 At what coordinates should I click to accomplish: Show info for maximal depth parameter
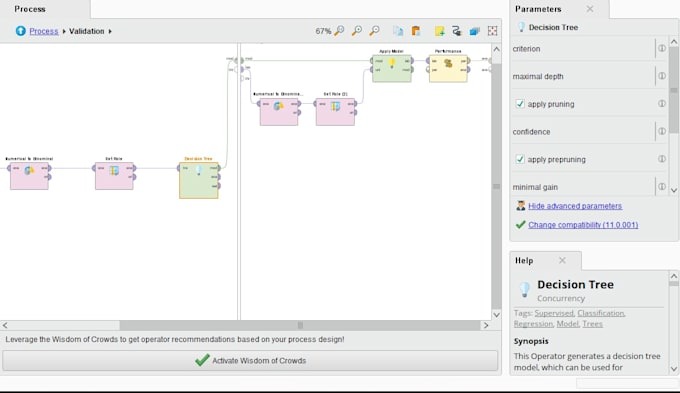click(x=661, y=76)
